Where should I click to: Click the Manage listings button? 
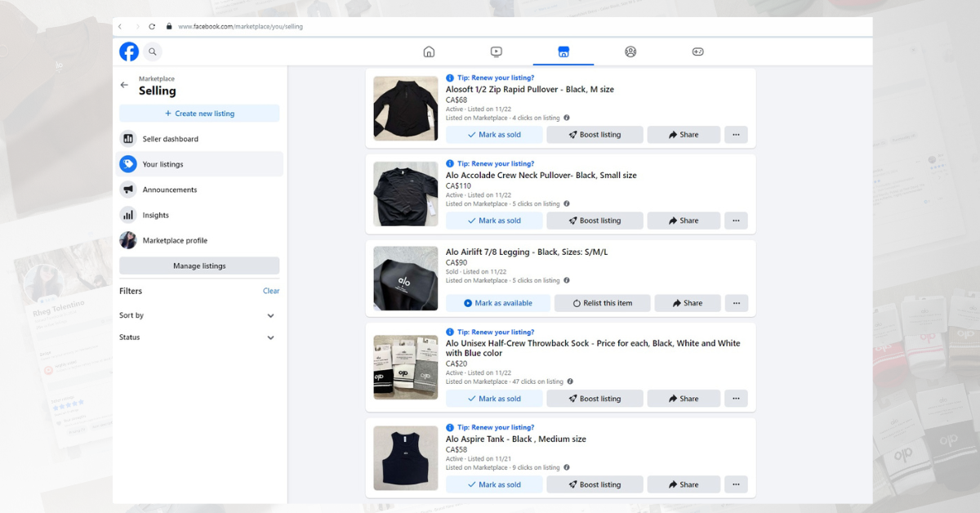tap(199, 265)
